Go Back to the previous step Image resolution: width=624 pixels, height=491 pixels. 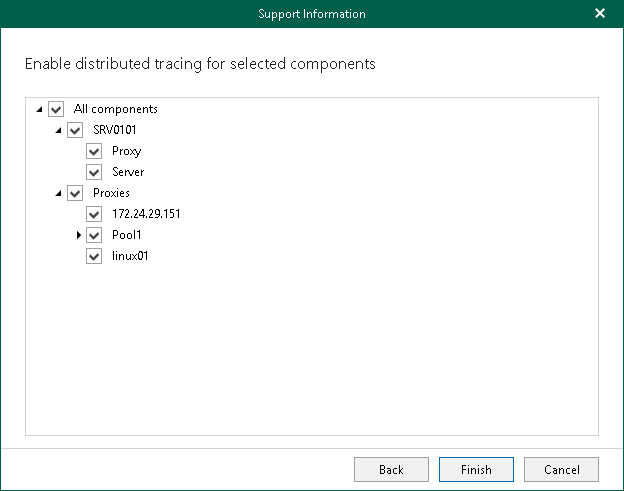tap(391, 470)
